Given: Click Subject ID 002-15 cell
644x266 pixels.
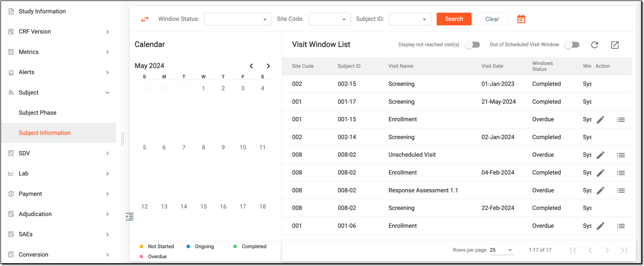Looking at the screenshot, I should [347, 84].
